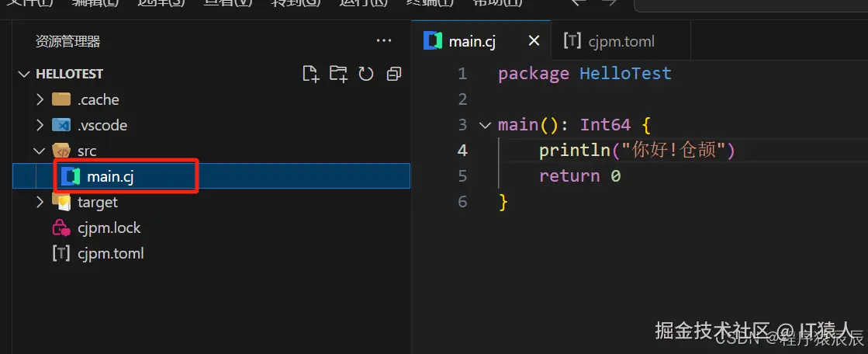868x354 pixels.
Task: Select main.cj in the src folder
Action: point(110,176)
